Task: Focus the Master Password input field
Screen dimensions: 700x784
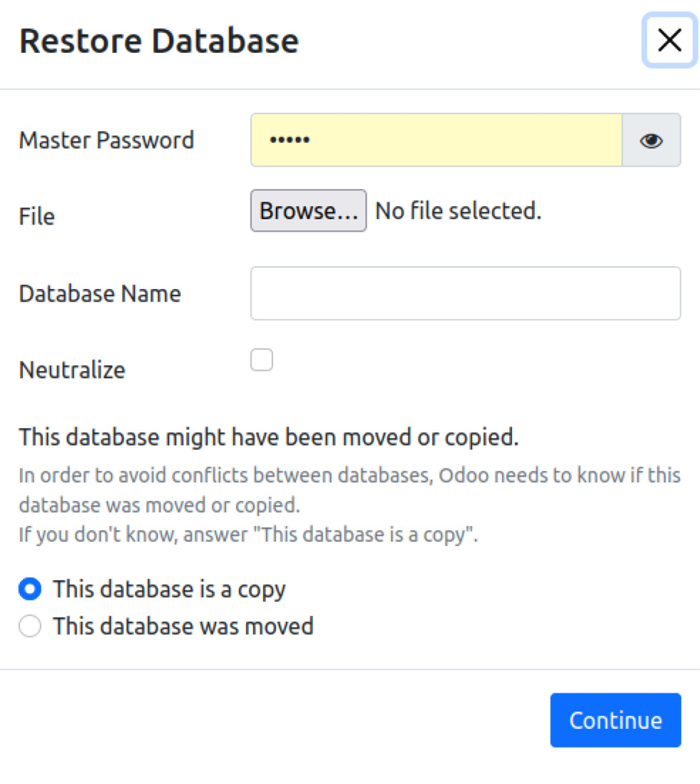Action: point(436,140)
